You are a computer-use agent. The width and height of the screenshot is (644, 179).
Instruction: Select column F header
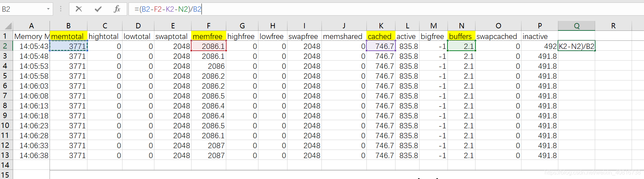[209, 26]
